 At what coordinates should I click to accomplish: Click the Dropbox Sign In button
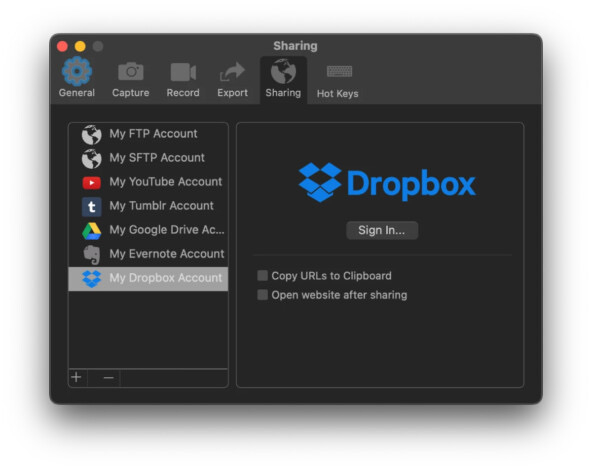(x=382, y=230)
